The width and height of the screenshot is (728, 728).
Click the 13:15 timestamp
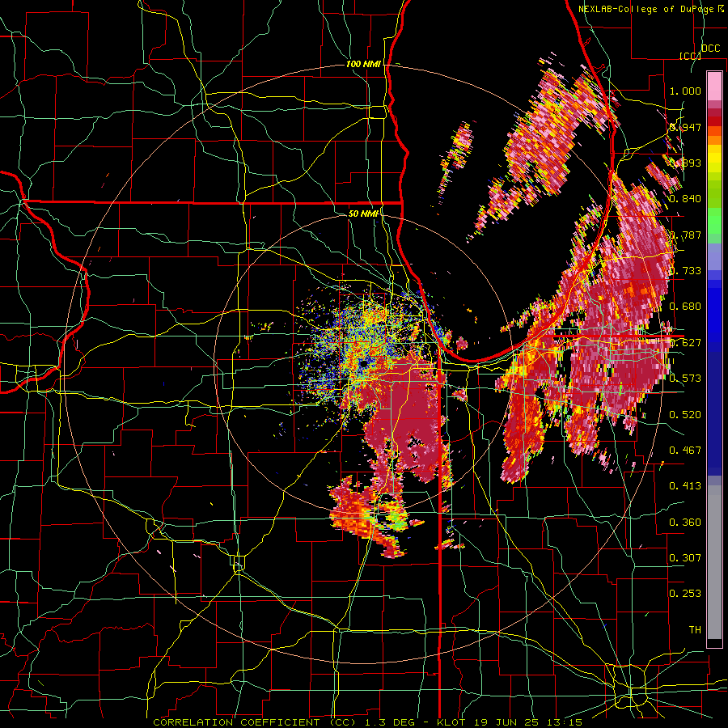click(565, 722)
